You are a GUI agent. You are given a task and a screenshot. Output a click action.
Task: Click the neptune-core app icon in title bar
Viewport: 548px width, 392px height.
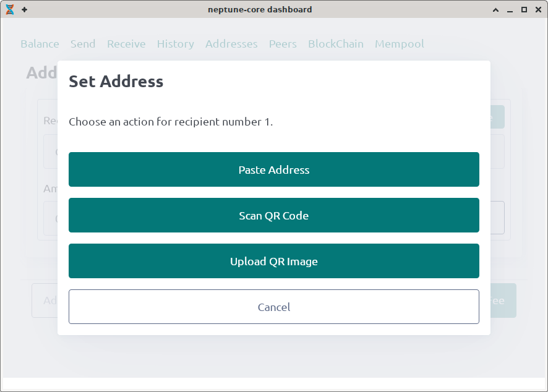tap(10, 9)
